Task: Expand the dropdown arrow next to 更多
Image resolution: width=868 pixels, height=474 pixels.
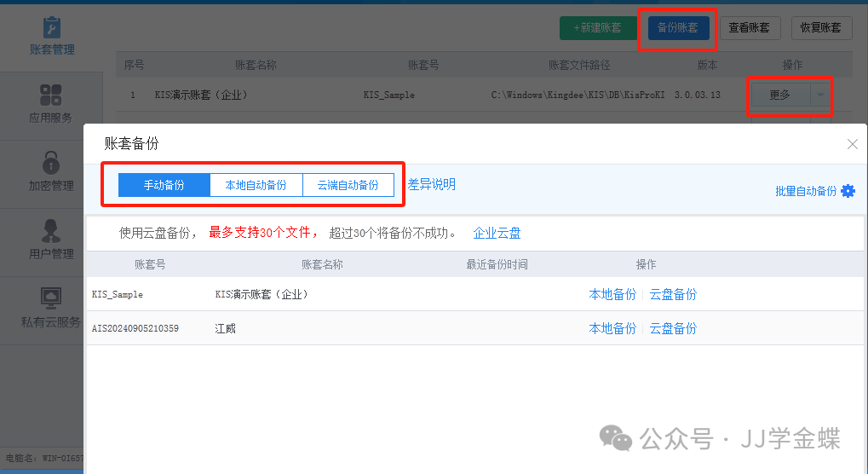Action: pos(820,95)
